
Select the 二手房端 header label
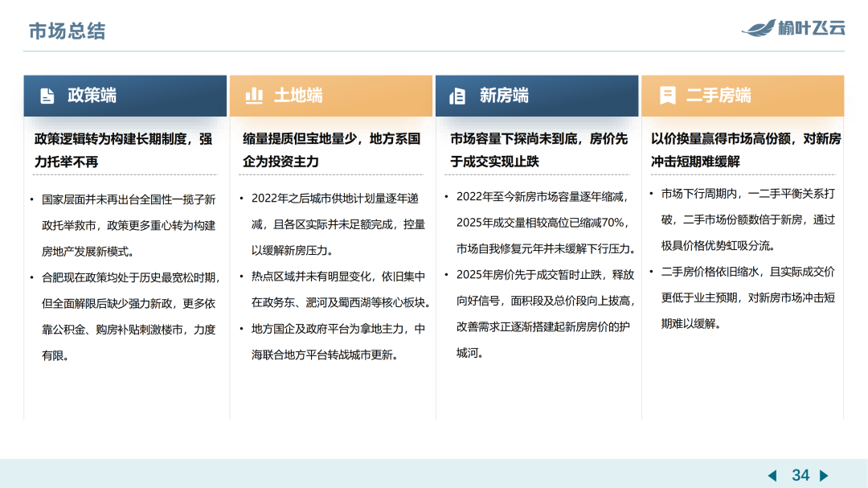click(719, 96)
